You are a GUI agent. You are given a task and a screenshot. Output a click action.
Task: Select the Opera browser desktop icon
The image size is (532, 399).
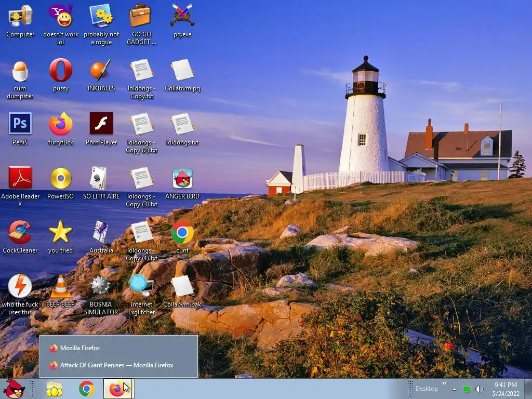click(x=61, y=75)
